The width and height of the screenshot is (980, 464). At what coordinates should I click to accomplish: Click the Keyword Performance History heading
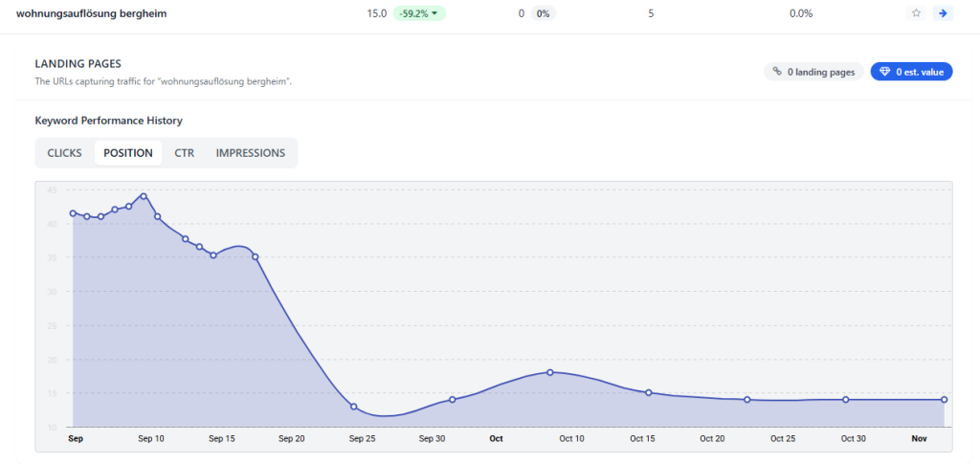coord(108,121)
